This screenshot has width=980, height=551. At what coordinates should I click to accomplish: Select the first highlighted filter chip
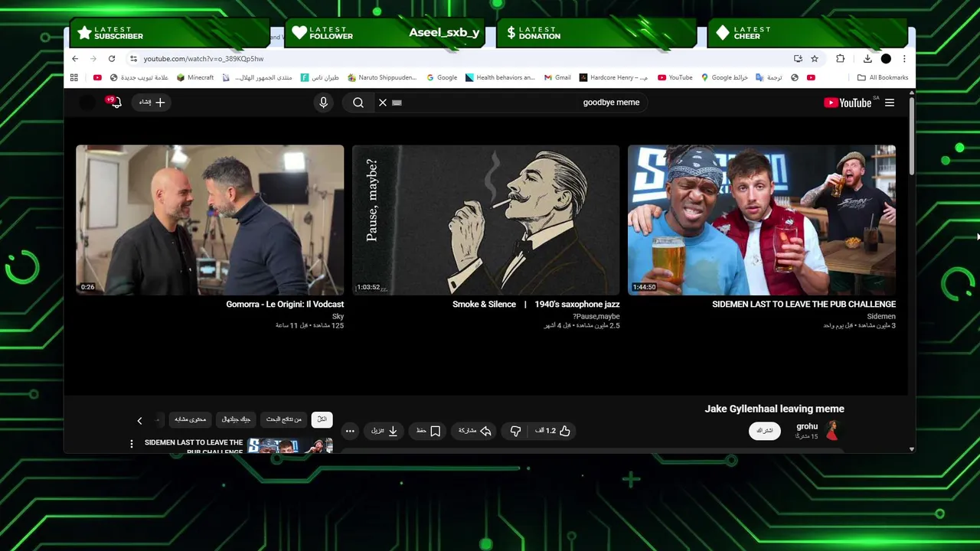pos(322,419)
